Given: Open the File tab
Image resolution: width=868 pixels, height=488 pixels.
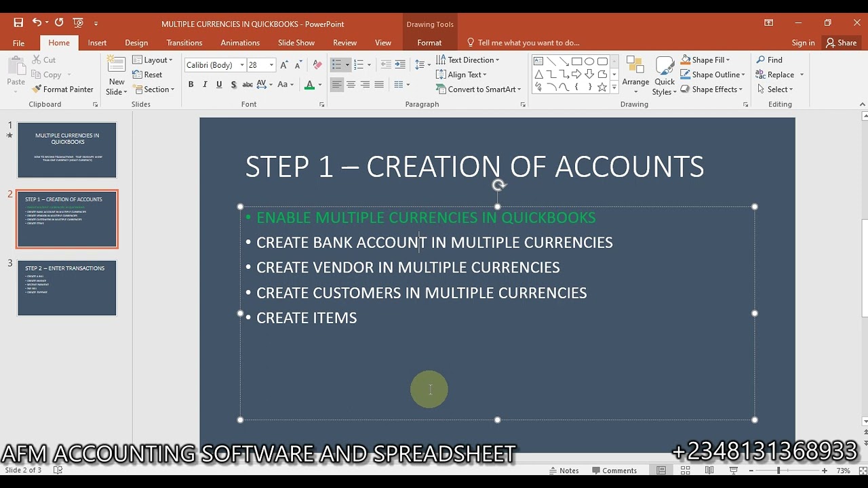Looking at the screenshot, I should pyautogui.click(x=18, y=43).
